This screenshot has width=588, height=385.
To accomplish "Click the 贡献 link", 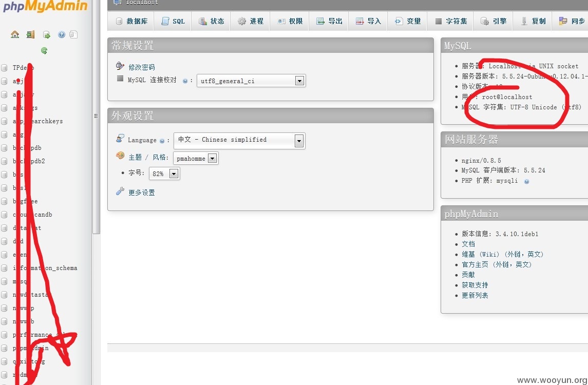I will [468, 275].
